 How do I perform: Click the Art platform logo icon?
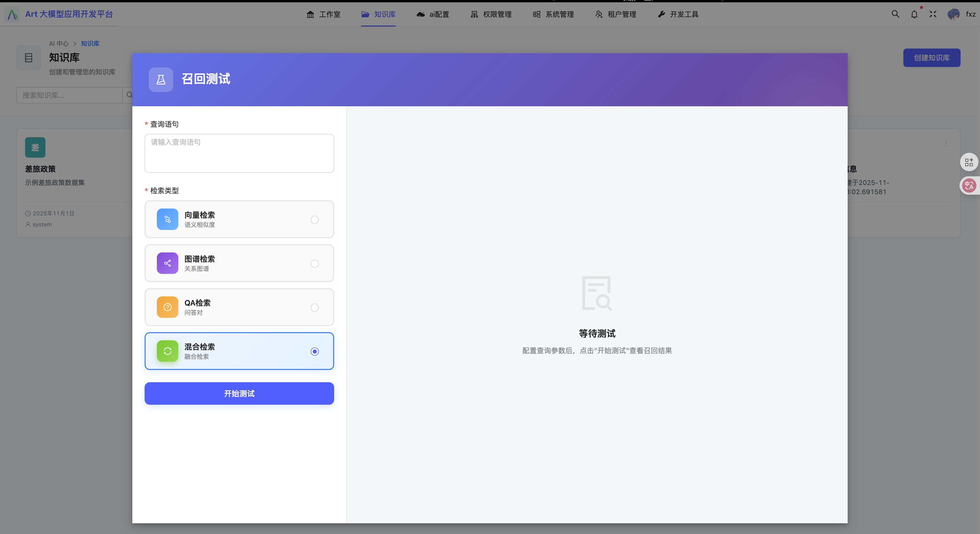tap(12, 14)
